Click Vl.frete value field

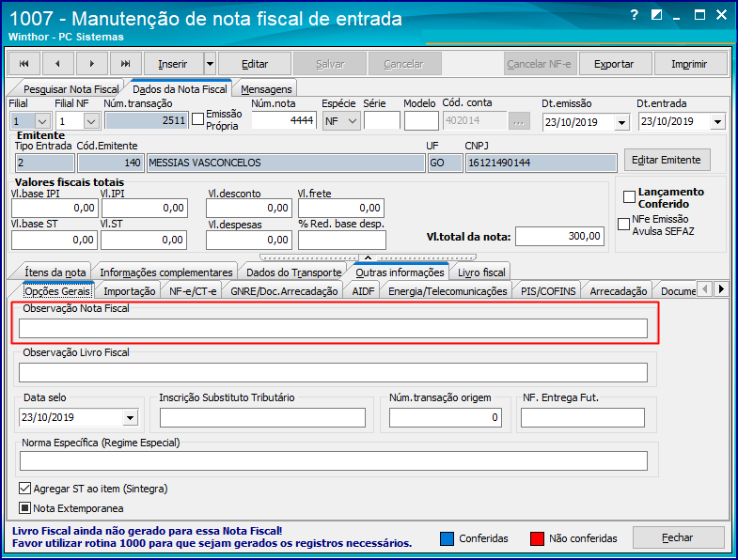point(340,208)
